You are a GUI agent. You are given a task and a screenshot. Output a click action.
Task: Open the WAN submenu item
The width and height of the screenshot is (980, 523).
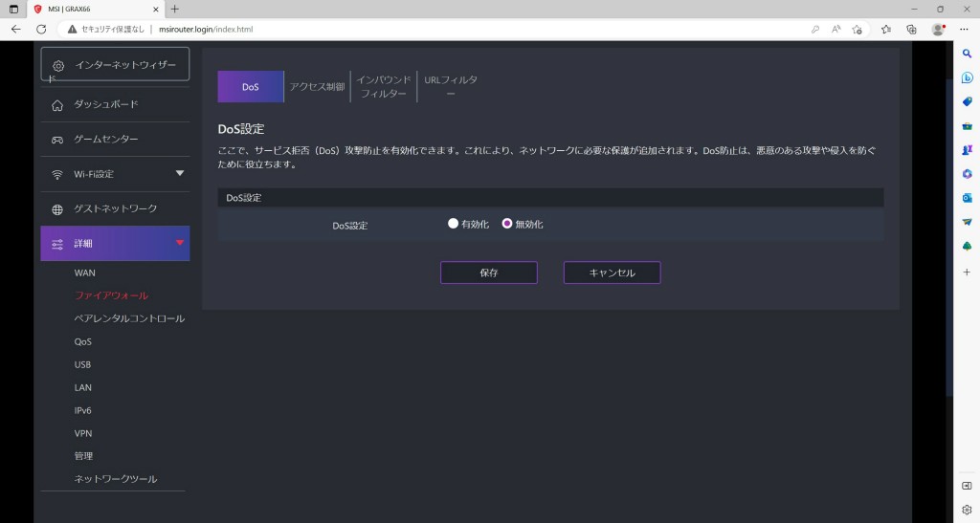click(85, 272)
